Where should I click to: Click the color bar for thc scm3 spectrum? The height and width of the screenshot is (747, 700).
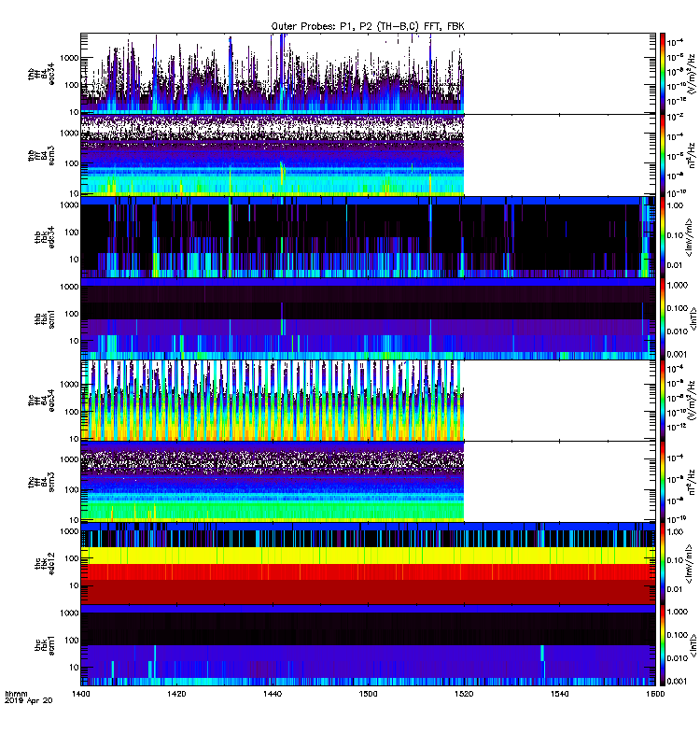click(663, 482)
